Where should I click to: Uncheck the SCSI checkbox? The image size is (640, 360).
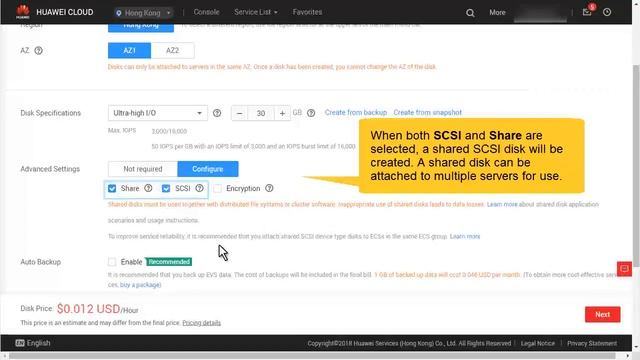point(166,188)
